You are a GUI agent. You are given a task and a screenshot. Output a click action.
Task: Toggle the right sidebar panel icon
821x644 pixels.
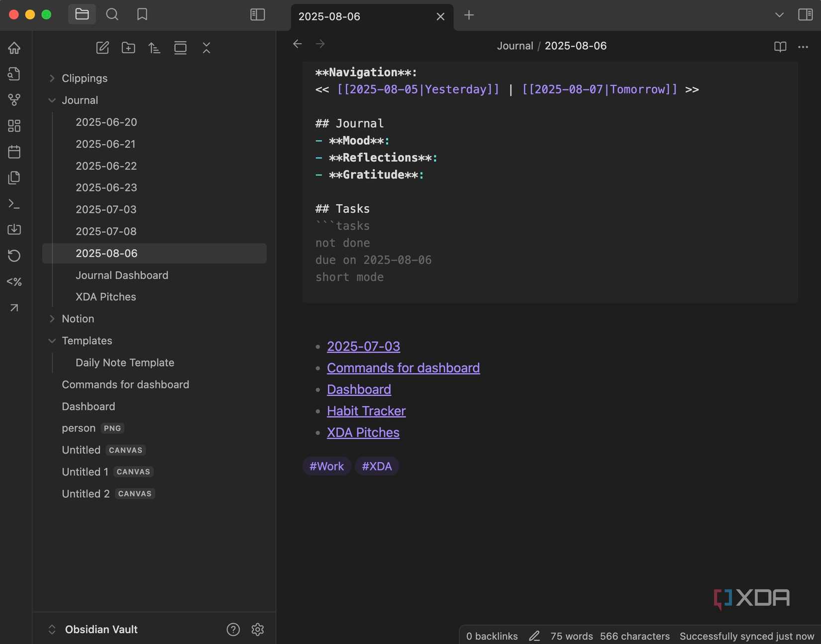[x=805, y=15]
